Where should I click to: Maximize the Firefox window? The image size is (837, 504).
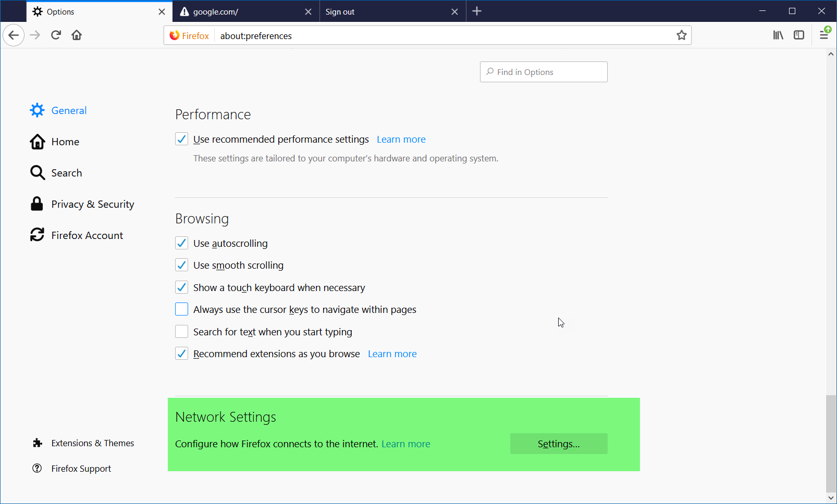(x=792, y=11)
